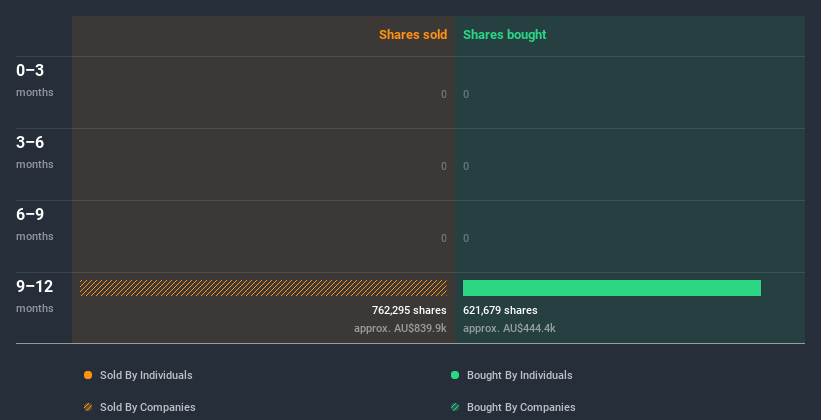
Task: Click the Shares bought column header
Action: [x=505, y=35]
